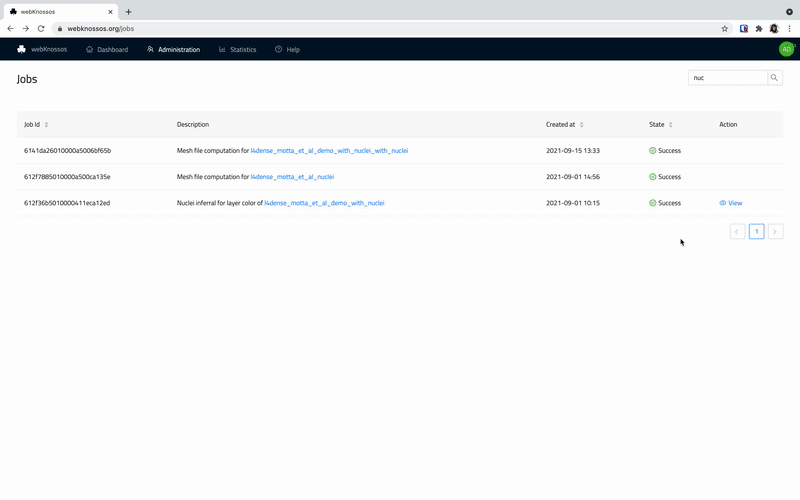
Task: Go to next page of jobs
Action: pyautogui.click(x=776, y=232)
